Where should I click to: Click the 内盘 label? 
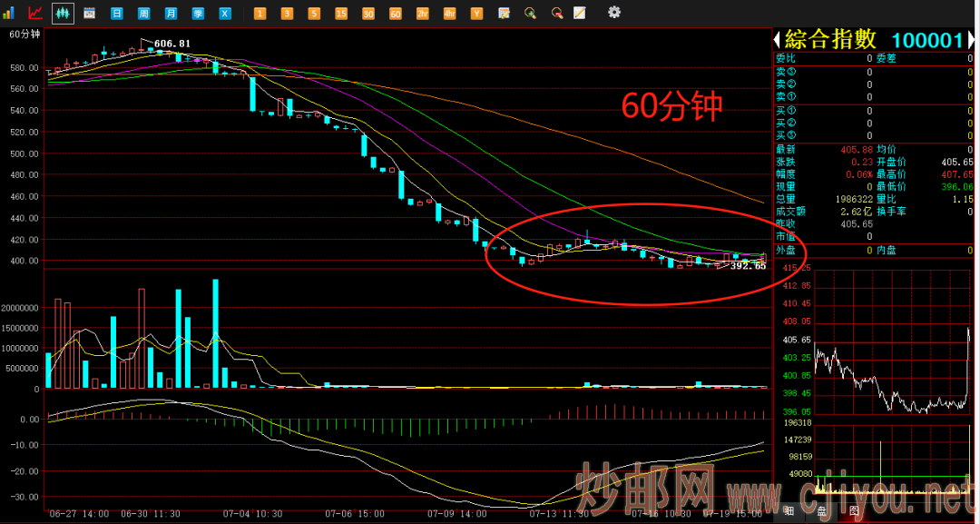[887, 250]
